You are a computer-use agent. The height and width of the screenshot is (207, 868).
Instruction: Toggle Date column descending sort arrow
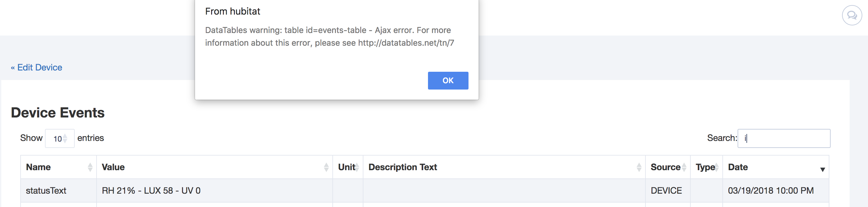[x=822, y=170]
